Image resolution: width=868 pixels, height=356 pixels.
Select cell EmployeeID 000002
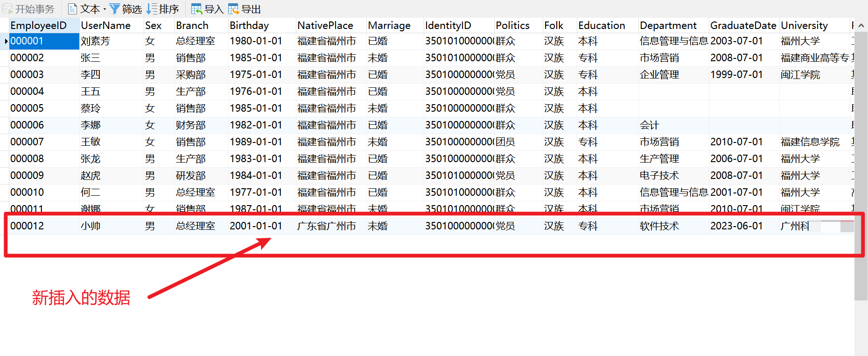44,58
